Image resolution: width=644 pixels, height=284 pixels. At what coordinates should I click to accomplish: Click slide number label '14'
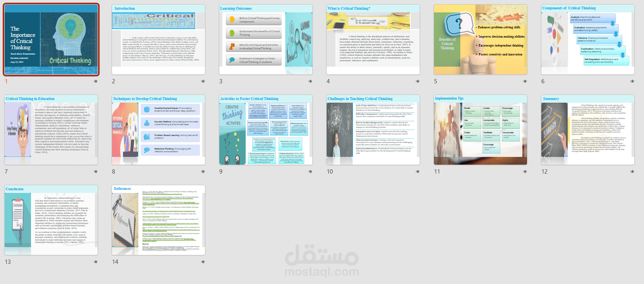(x=115, y=262)
